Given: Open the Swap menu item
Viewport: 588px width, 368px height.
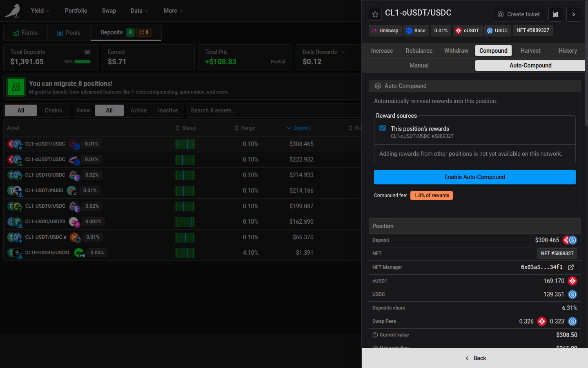Looking at the screenshot, I should pos(109,11).
